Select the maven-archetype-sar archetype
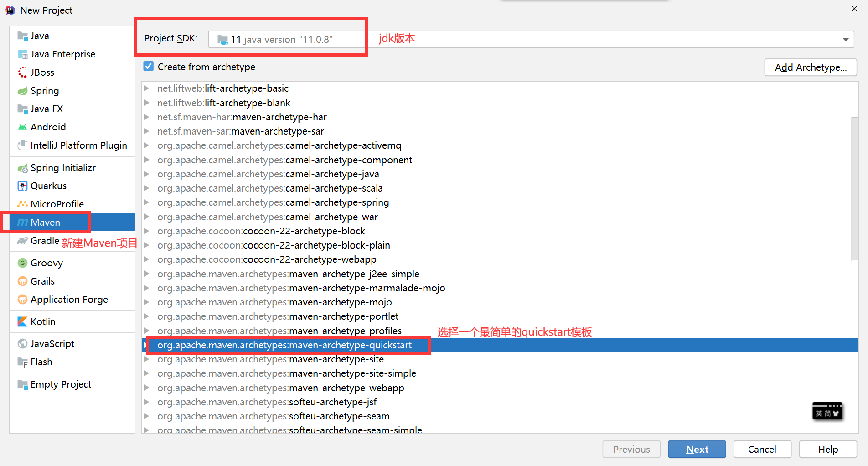The image size is (868, 466). pos(500,131)
